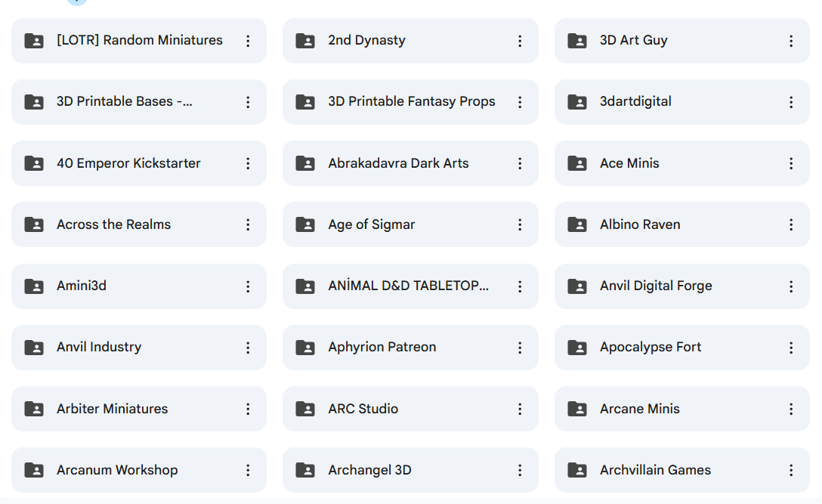Select Archangel 3D folder name
This screenshot has width=822, height=504.
(369, 470)
